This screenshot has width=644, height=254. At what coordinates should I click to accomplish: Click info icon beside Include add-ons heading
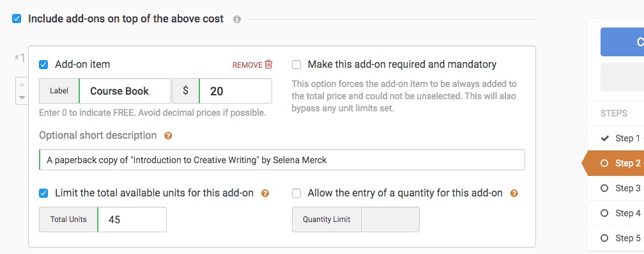(x=236, y=19)
